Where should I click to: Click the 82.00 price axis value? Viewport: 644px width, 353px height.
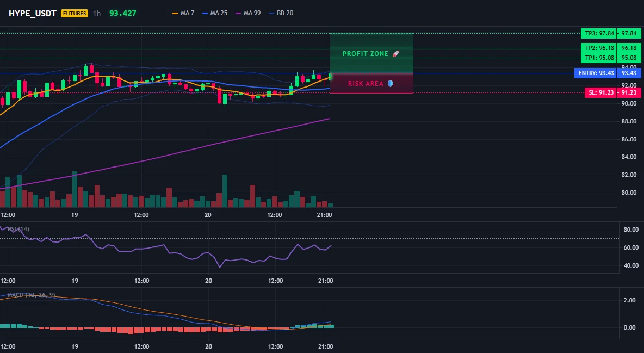click(628, 175)
